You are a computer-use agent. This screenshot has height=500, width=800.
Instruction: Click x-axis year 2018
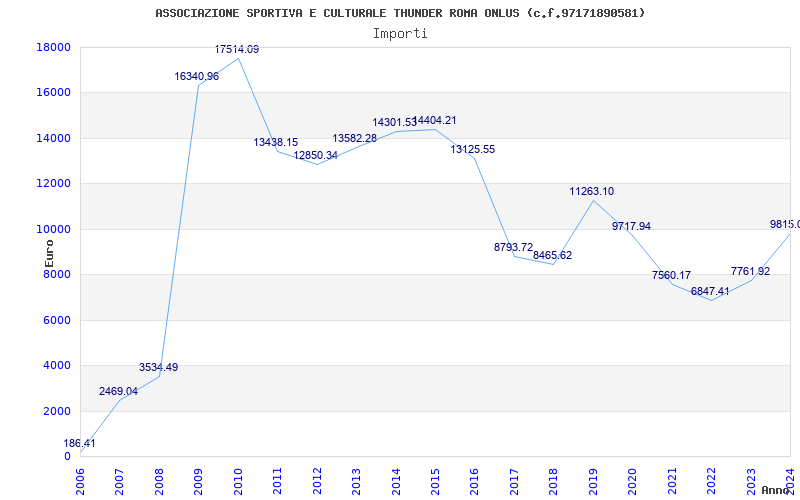click(554, 481)
